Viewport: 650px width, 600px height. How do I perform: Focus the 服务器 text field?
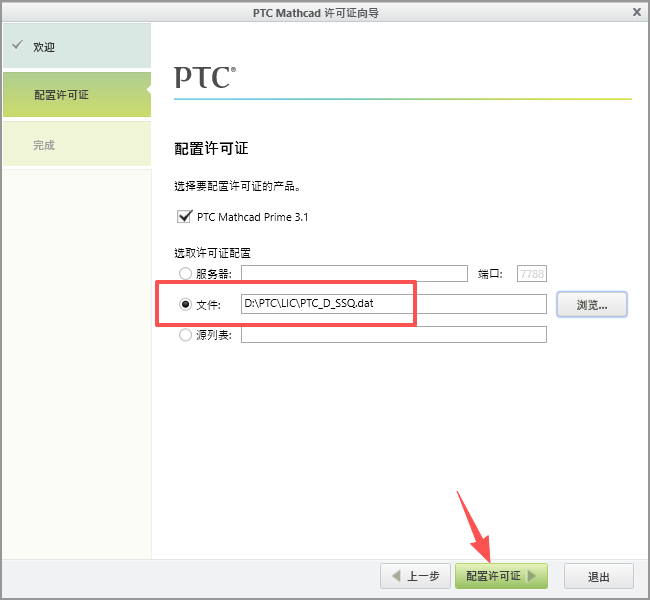point(354,274)
